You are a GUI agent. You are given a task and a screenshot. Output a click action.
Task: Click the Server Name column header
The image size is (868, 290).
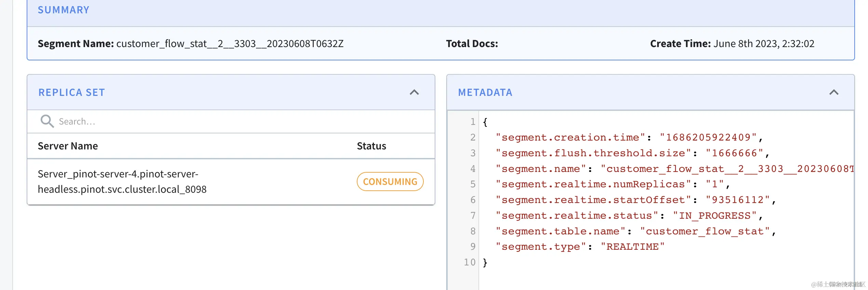(68, 146)
